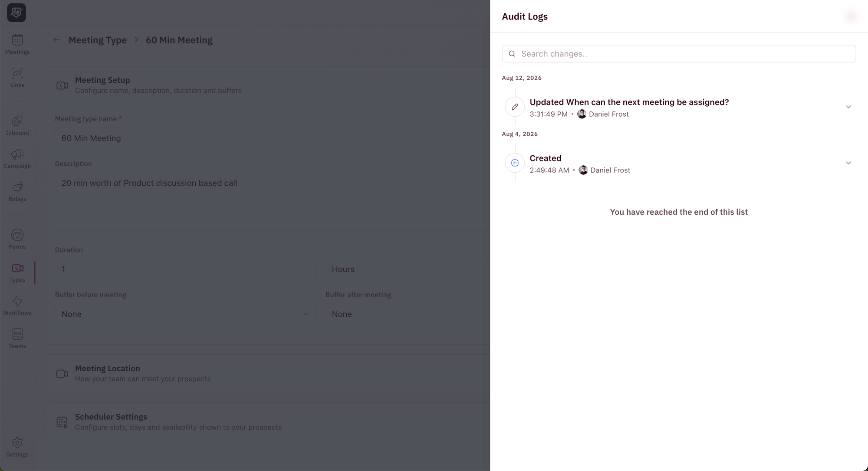The image size is (868, 471).
Task: Open Links in the sidebar
Action: 17,78
